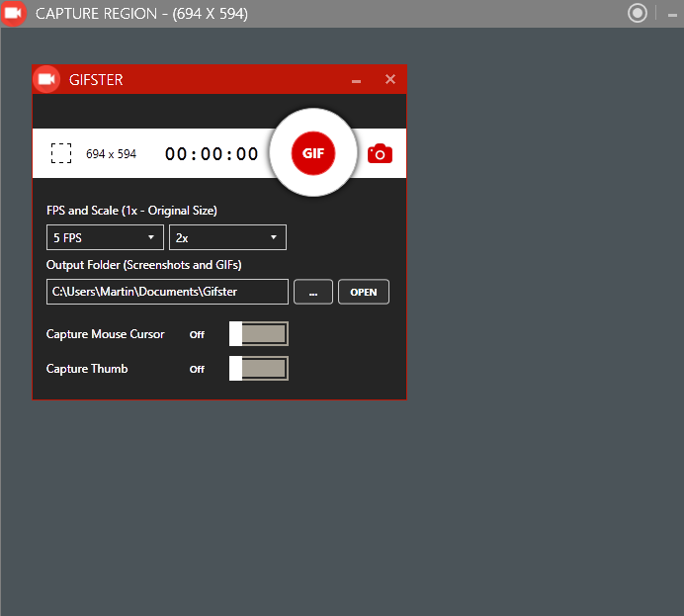684x616 pixels.
Task: Toggle Capture Mouse Cursor switch
Action: click(259, 334)
